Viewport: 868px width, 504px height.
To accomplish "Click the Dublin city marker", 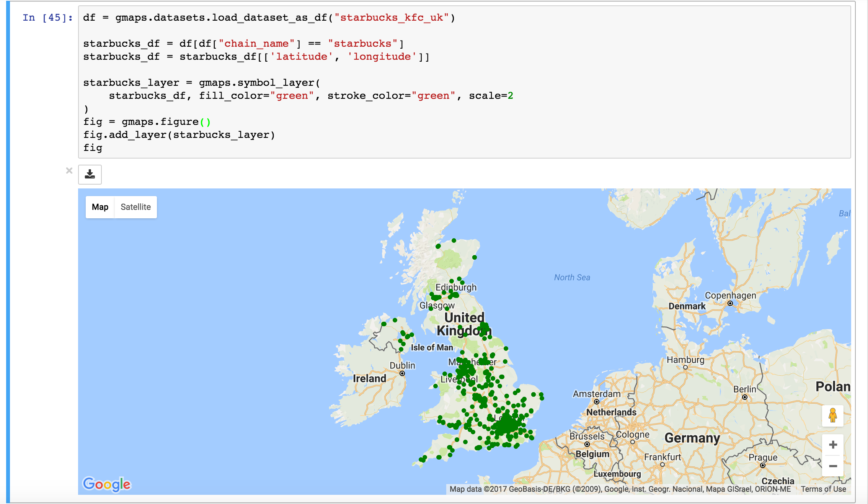I will pos(402,373).
